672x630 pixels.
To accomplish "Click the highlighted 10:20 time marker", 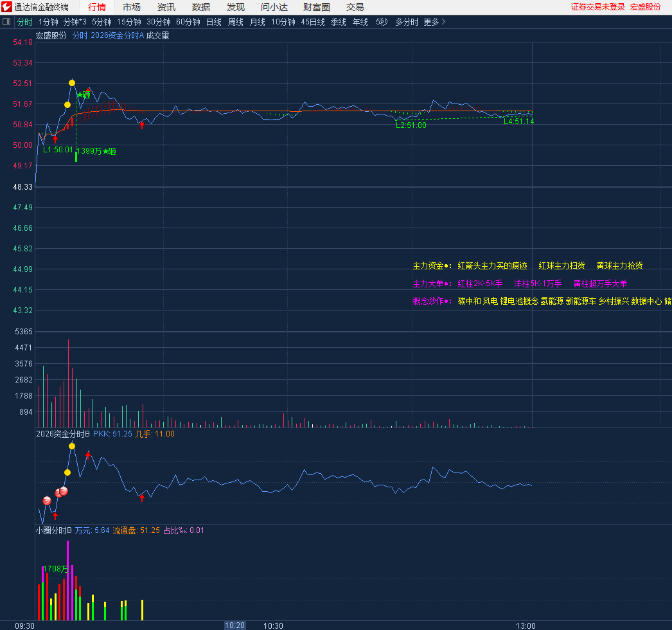I will point(234,625).
